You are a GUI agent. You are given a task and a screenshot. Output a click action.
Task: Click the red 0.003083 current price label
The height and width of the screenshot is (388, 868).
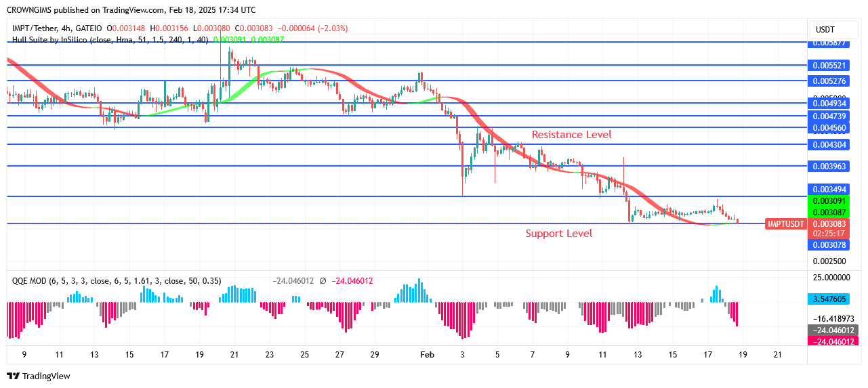pyautogui.click(x=830, y=223)
